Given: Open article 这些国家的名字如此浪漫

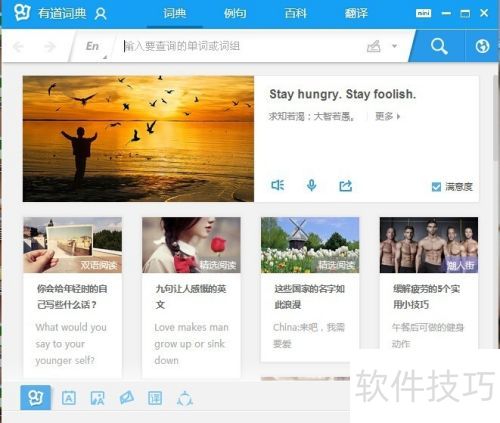Looking at the screenshot, I should (x=309, y=297).
